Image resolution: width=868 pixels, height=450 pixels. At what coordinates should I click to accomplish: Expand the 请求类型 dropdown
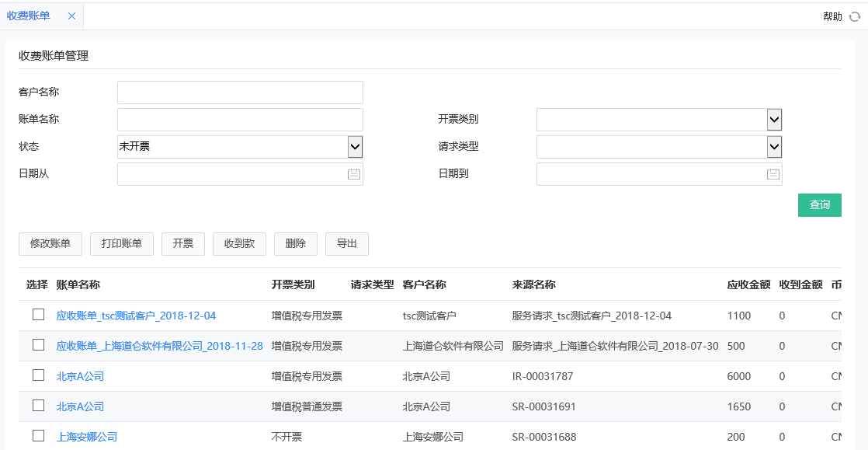773,146
